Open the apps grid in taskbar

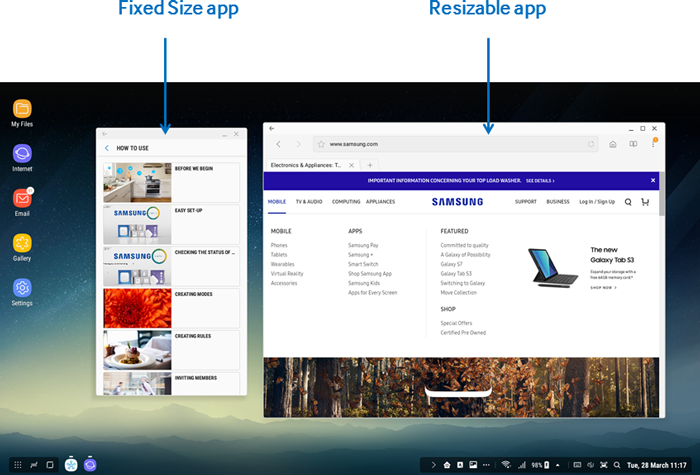pos(18,465)
